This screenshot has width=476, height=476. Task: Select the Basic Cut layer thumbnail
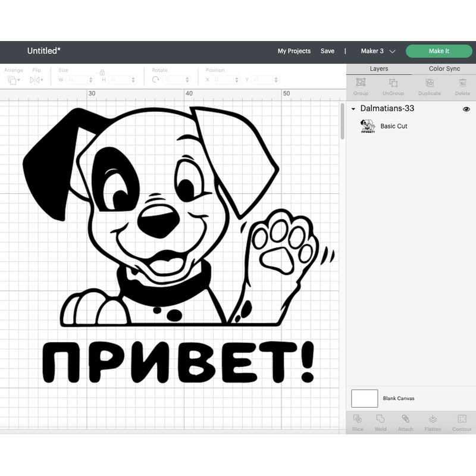click(368, 126)
